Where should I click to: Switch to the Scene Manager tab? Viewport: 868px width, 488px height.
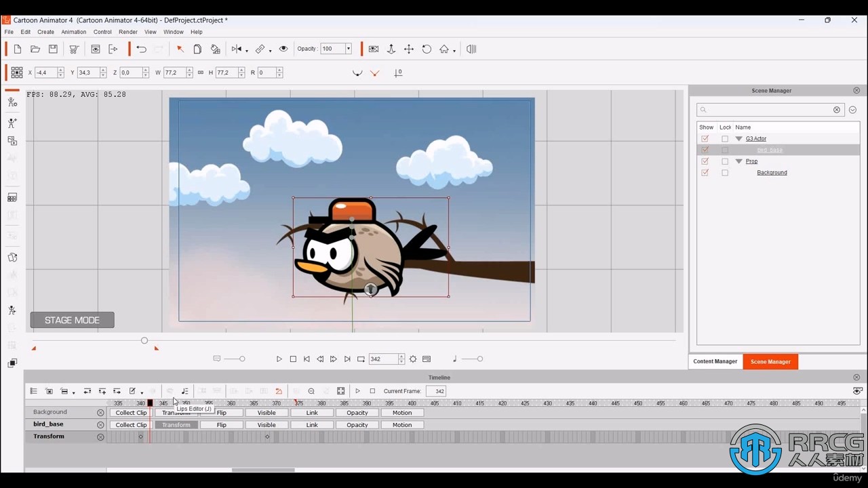[x=770, y=362]
